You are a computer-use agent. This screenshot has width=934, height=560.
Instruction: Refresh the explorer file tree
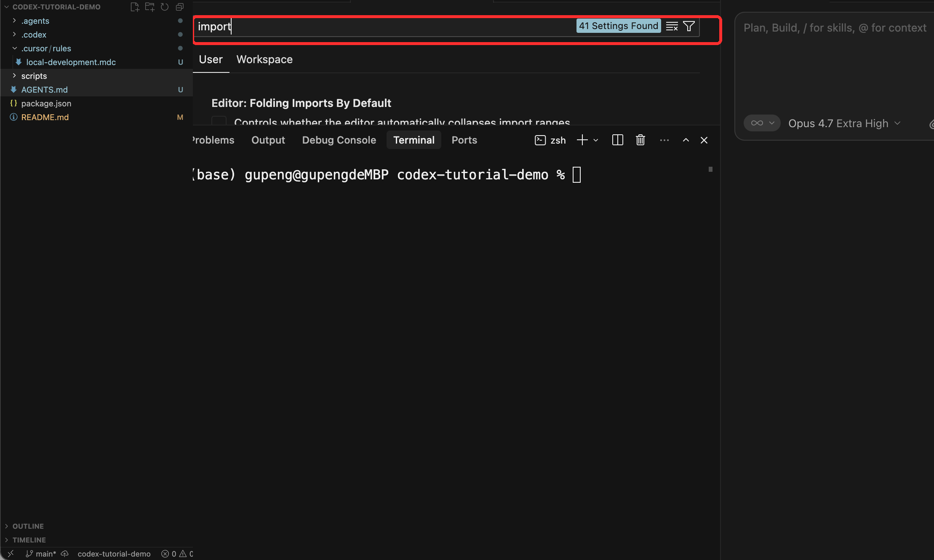coord(165,7)
